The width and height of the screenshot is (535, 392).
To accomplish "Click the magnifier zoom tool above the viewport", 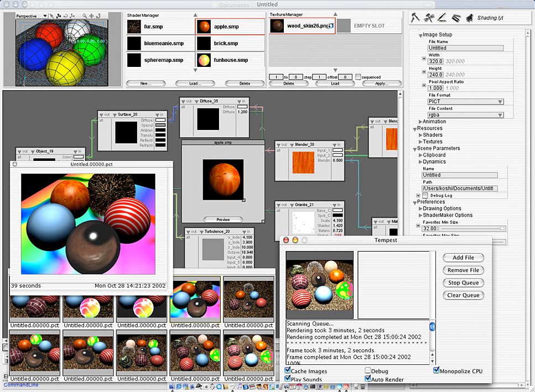I will [x=85, y=16].
